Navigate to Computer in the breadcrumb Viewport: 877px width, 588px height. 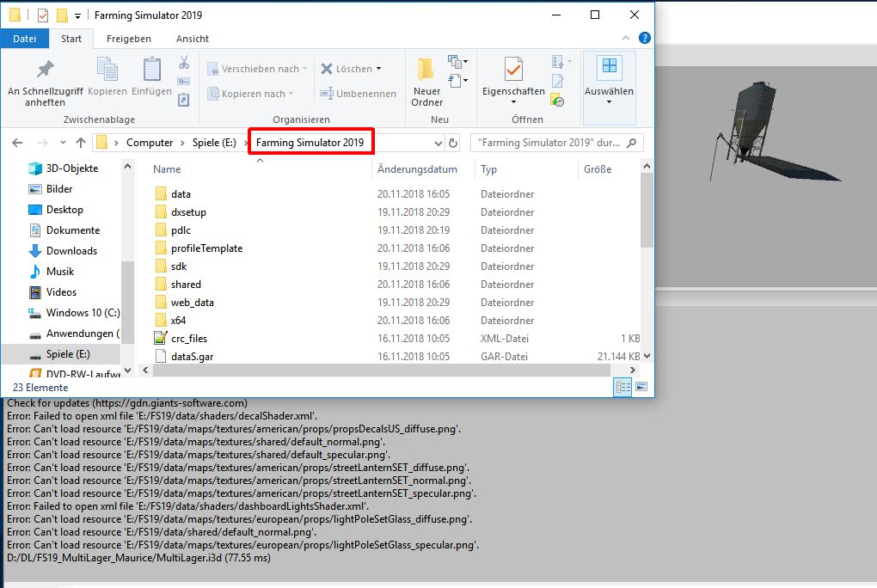click(150, 143)
